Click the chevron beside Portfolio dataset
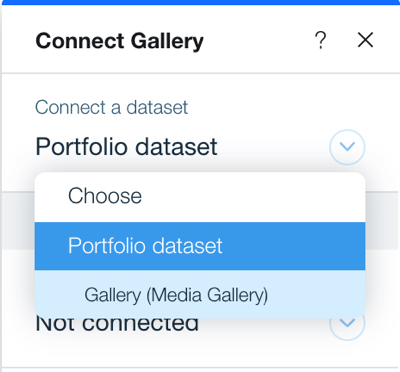Screen dimensions: 400x372 coord(347,147)
